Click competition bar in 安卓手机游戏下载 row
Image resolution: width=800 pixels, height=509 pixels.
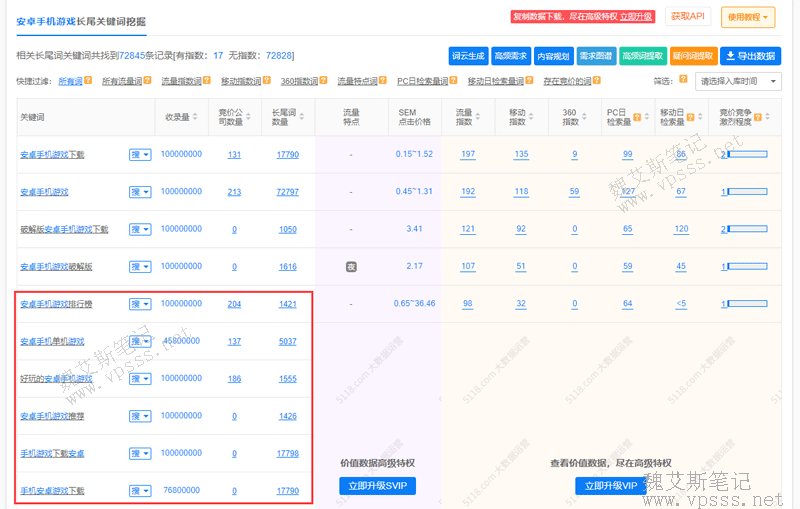click(x=747, y=154)
